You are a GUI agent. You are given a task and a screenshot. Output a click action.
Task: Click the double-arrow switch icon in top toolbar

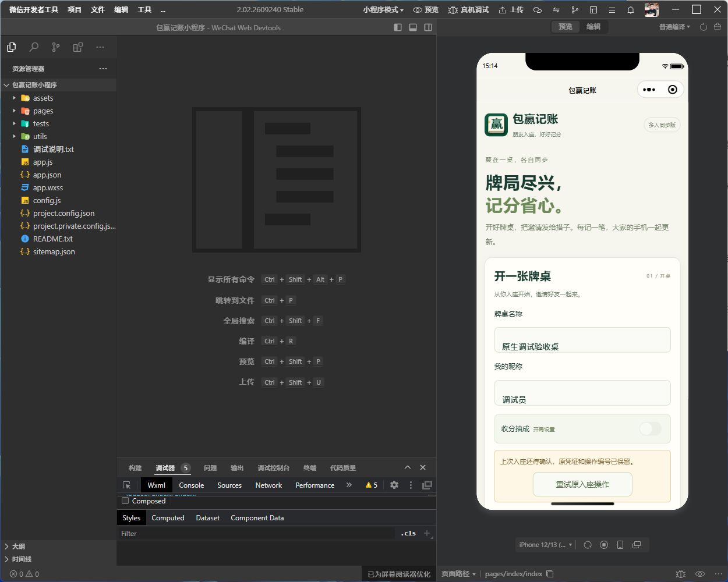[x=556, y=10]
